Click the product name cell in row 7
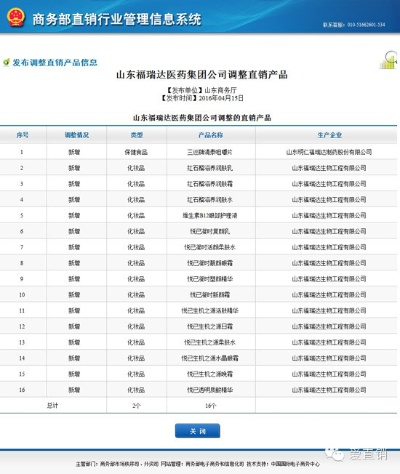This screenshot has width=400, height=474. 210,247
